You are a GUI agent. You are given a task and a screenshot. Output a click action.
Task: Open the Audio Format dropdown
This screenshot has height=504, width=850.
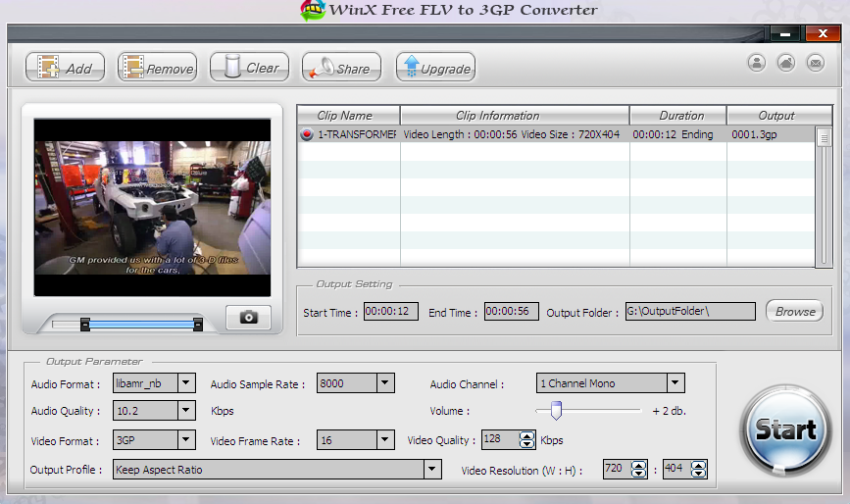tap(186, 382)
